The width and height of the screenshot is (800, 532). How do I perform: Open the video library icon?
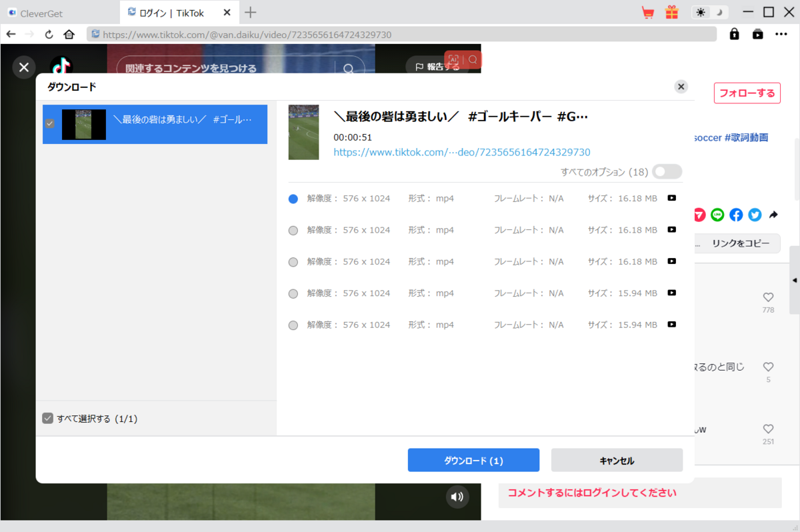coord(757,34)
